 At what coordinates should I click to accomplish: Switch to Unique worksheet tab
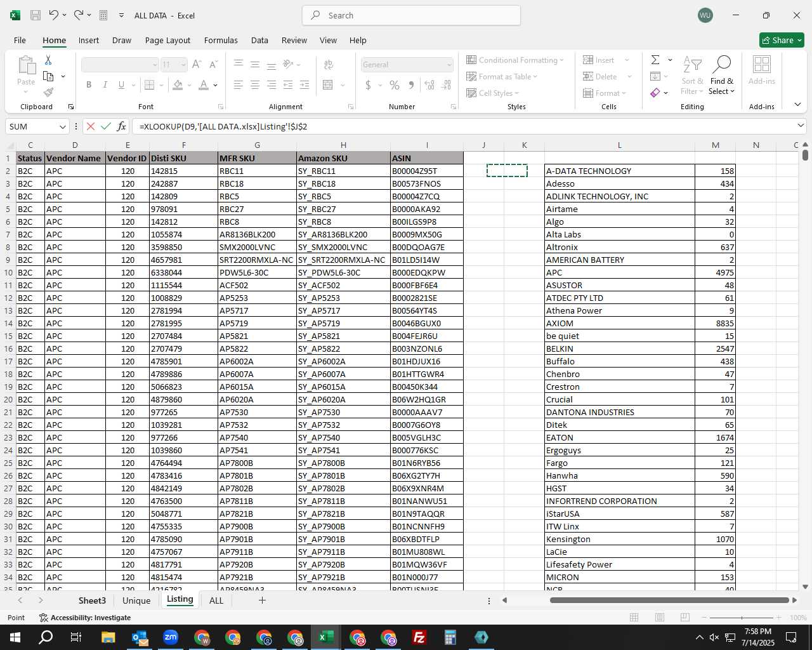click(136, 600)
